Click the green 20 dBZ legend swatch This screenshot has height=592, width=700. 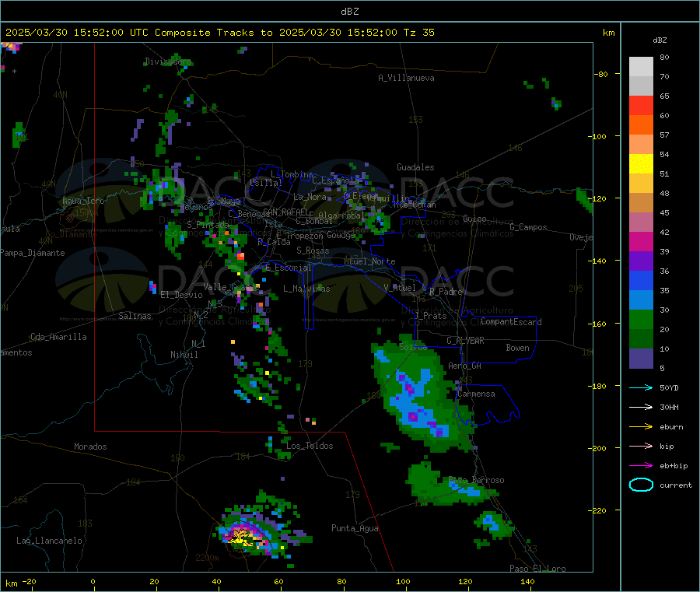point(641,319)
